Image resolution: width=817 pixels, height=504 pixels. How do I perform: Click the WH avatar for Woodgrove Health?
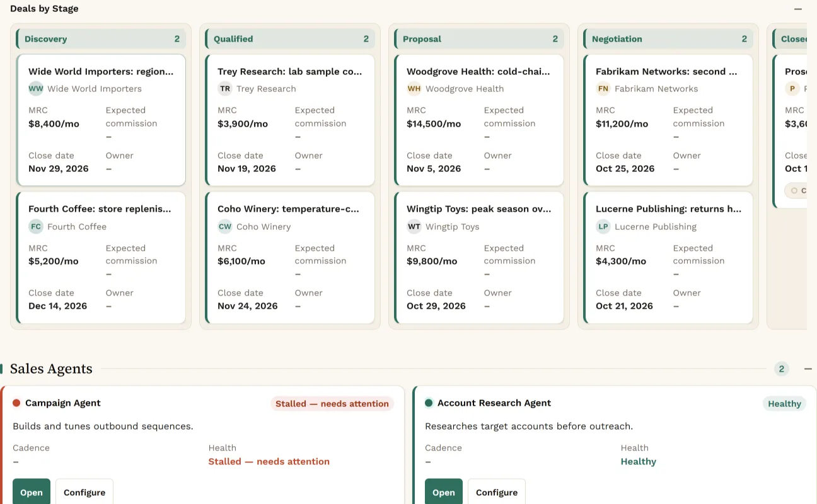tap(414, 88)
